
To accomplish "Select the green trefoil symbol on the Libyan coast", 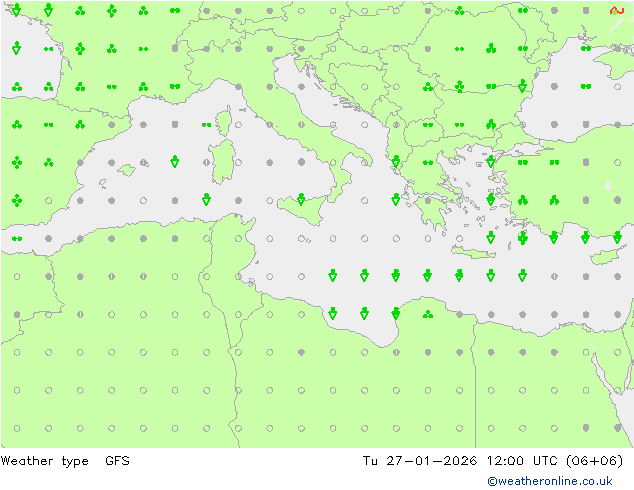I will [x=428, y=314].
